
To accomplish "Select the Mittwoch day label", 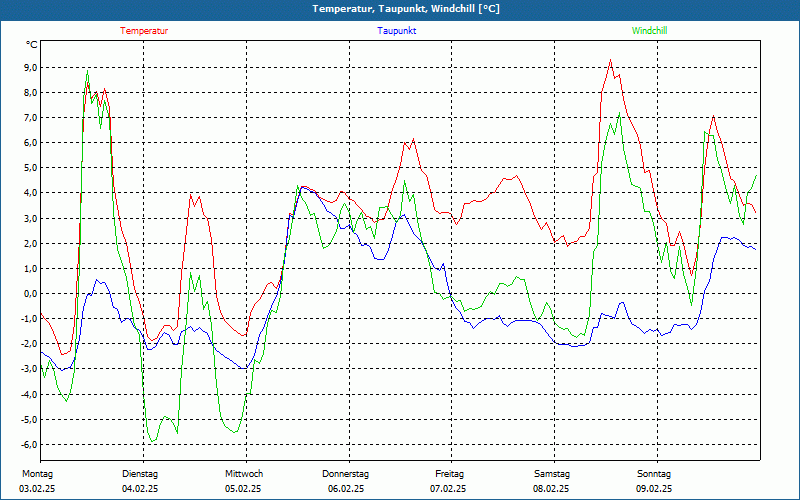I will (x=243, y=473).
